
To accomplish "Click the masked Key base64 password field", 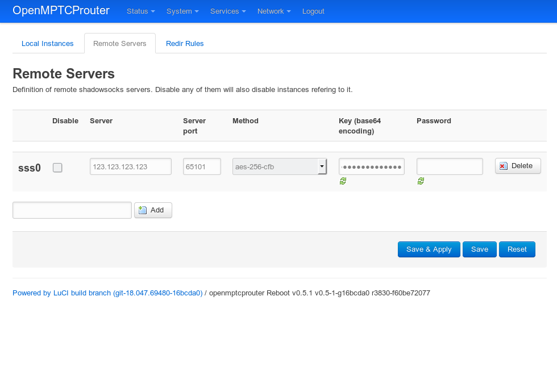I will click(371, 166).
